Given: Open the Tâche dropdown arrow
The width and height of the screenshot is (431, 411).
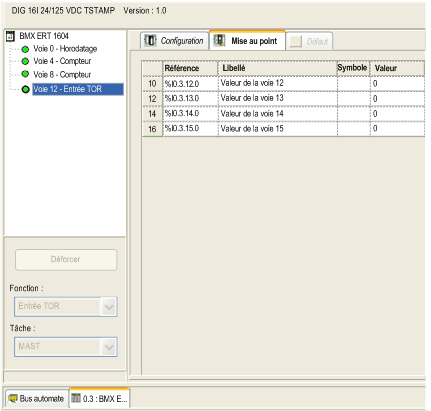Looking at the screenshot, I should click(x=109, y=347).
